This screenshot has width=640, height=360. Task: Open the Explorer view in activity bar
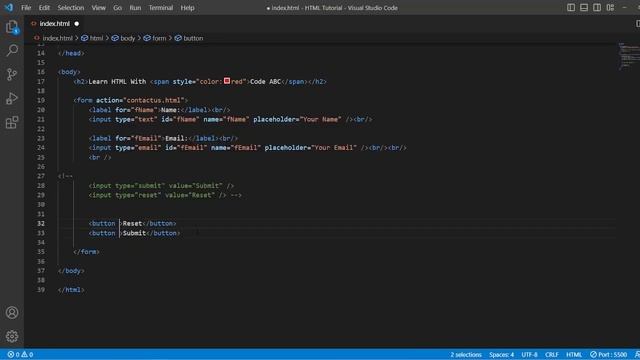point(12,27)
